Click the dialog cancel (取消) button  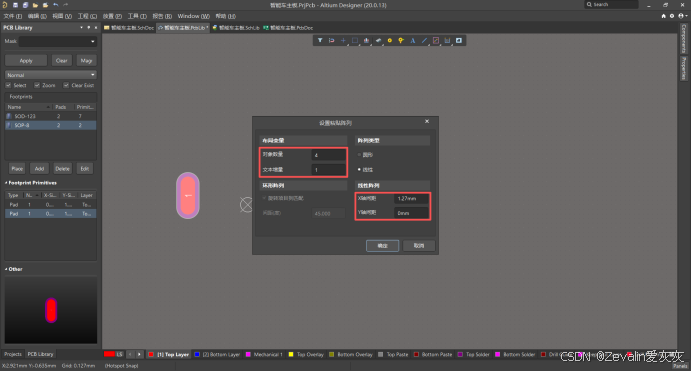pos(419,246)
